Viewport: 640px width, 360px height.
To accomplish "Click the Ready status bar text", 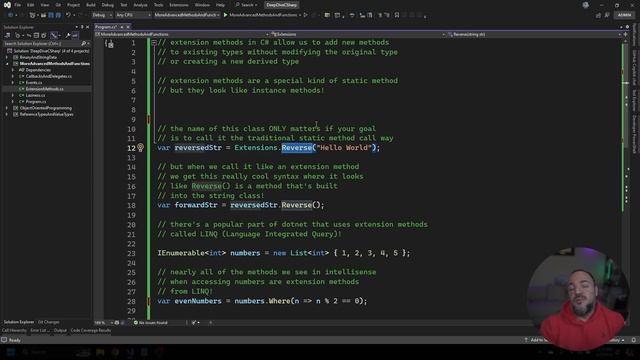I will coord(14,340).
